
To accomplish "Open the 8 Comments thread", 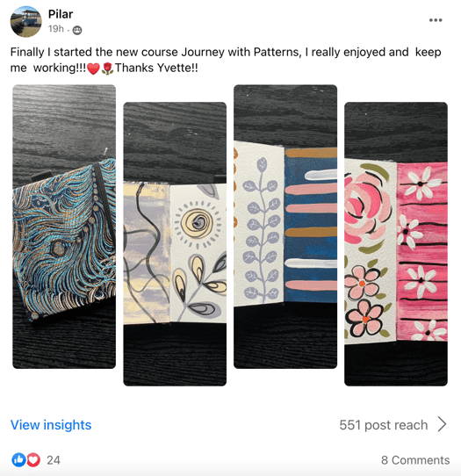I will pos(415,460).
